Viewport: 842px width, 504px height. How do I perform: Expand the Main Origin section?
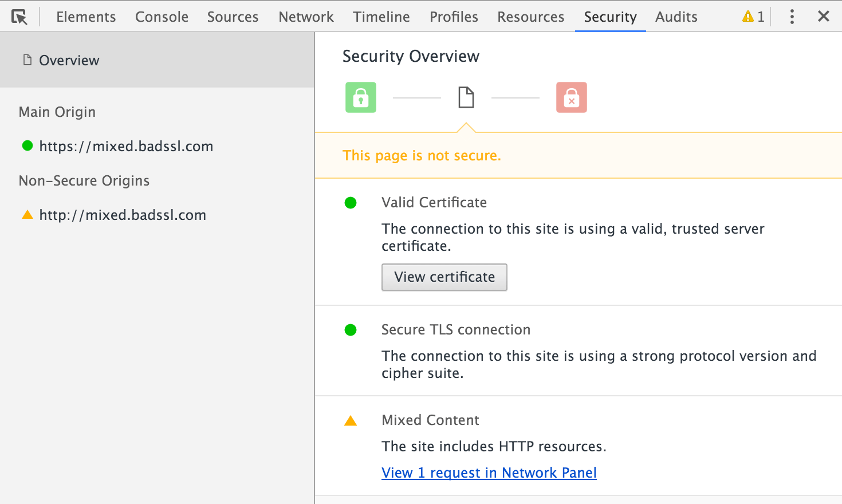pos(57,112)
